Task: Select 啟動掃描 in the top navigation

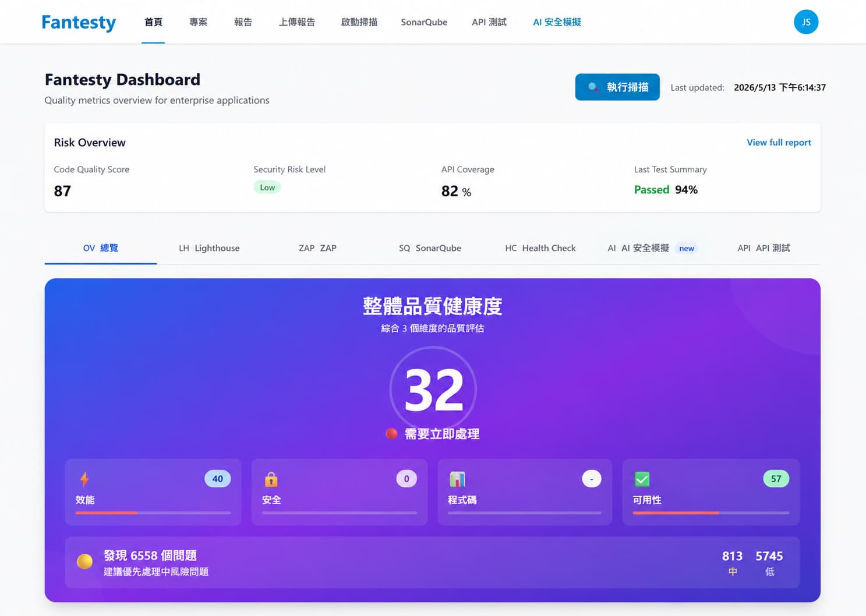Action: (359, 22)
